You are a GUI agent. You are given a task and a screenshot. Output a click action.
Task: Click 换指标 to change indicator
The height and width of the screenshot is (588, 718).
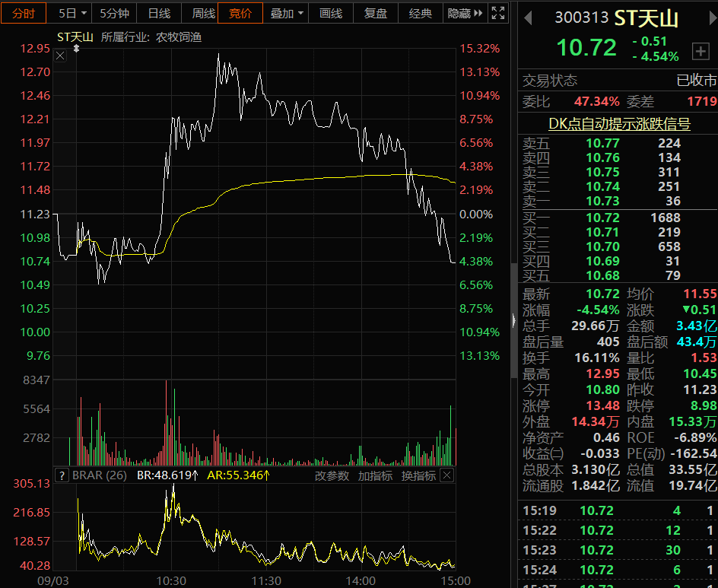[x=418, y=475]
